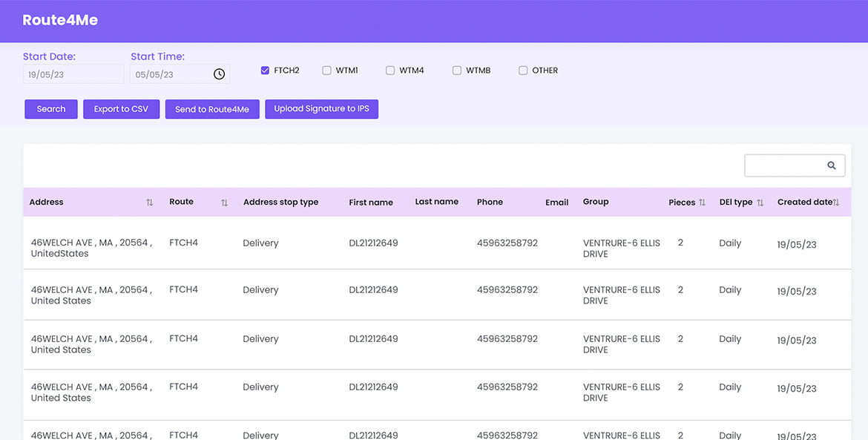
Task: Check the WTMB checkbox
Action: (457, 70)
